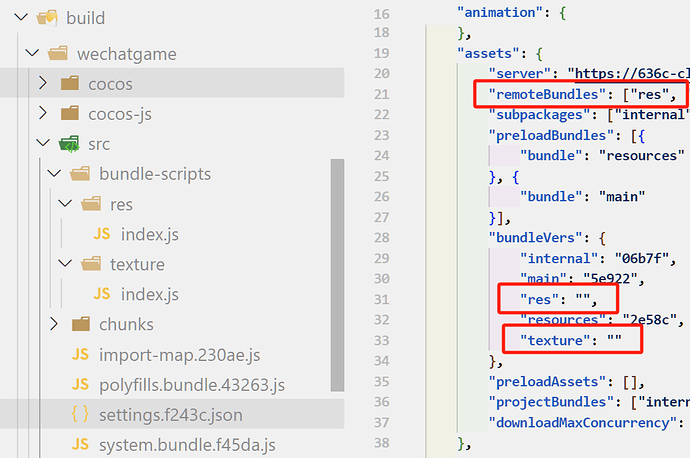Click the JS icon beside import-map.230ae.js
The height and width of the screenshot is (458, 690).
(x=80, y=355)
